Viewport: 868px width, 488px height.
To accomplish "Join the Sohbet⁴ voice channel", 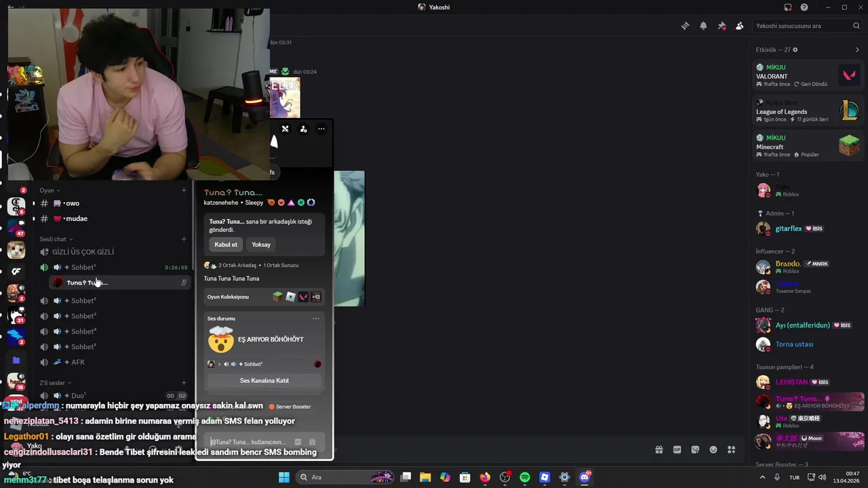I will pyautogui.click(x=113, y=331).
